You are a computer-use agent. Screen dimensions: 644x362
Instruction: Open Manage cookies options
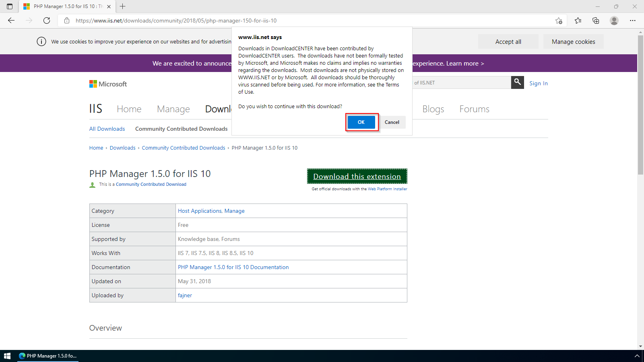coord(573,41)
